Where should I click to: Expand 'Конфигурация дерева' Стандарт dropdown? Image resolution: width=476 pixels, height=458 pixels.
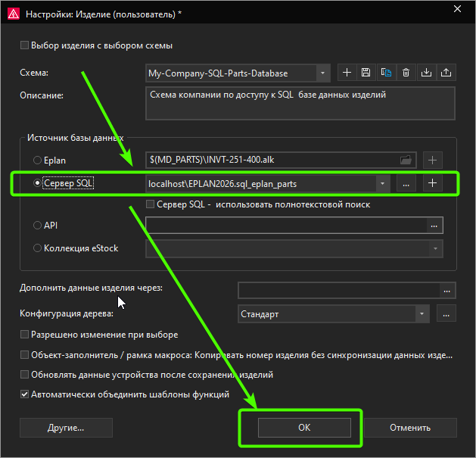[422, 313]
